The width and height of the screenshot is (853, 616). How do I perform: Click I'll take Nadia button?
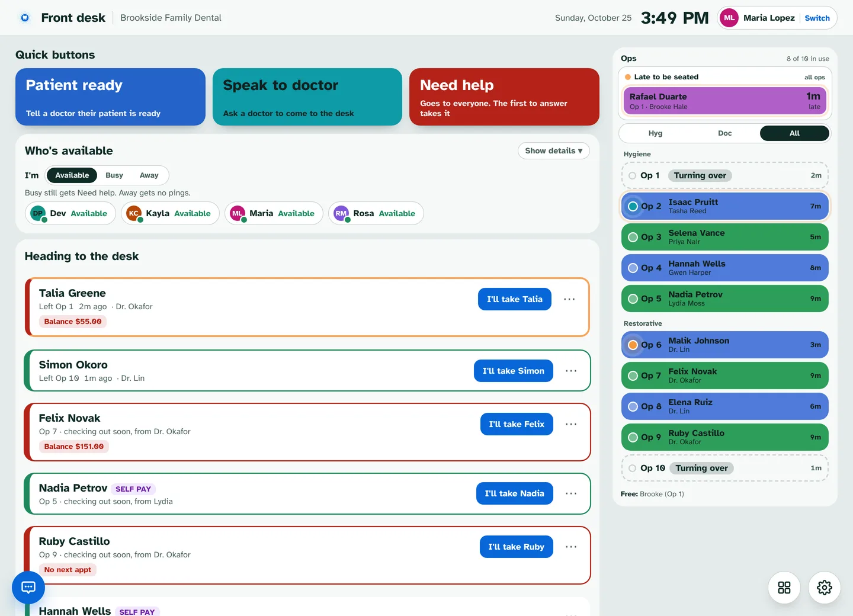pos(515,493)
